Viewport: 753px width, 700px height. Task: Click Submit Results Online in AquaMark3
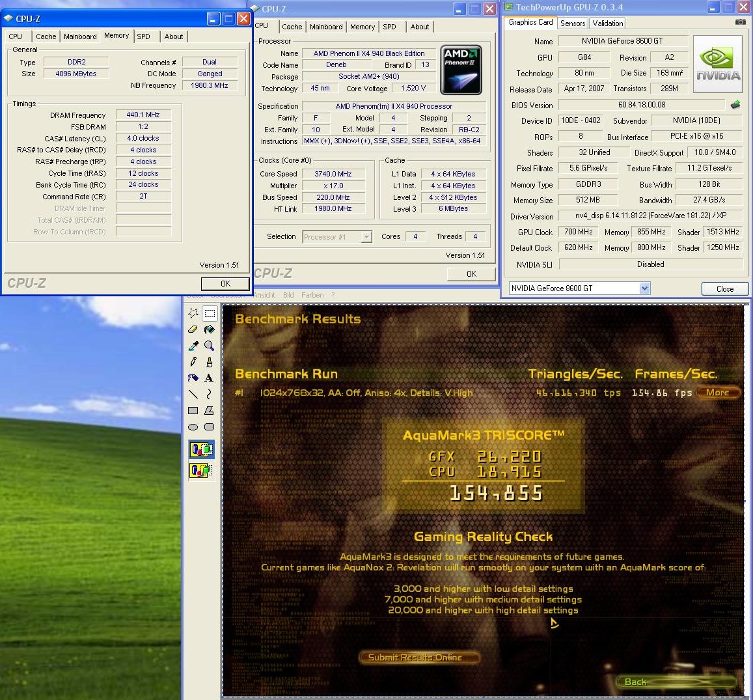pyautogui.click(x=419, y=657)
